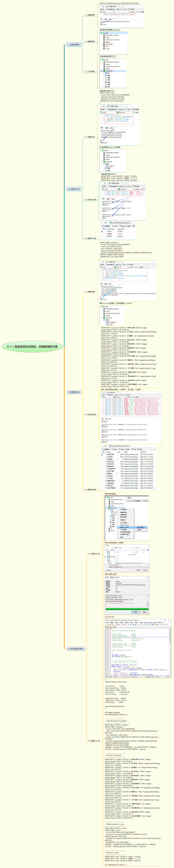Select the shop_test.sql tab in Notepad++
Image resolution: width=174 pixels, height=868 pixels.
click(x=110, y=627)
